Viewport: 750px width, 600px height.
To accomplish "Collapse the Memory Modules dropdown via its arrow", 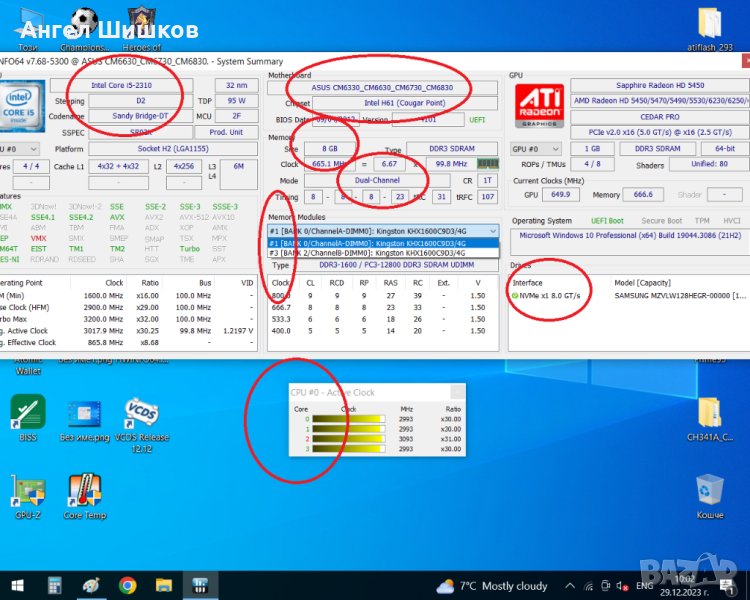I will point(491,231).
